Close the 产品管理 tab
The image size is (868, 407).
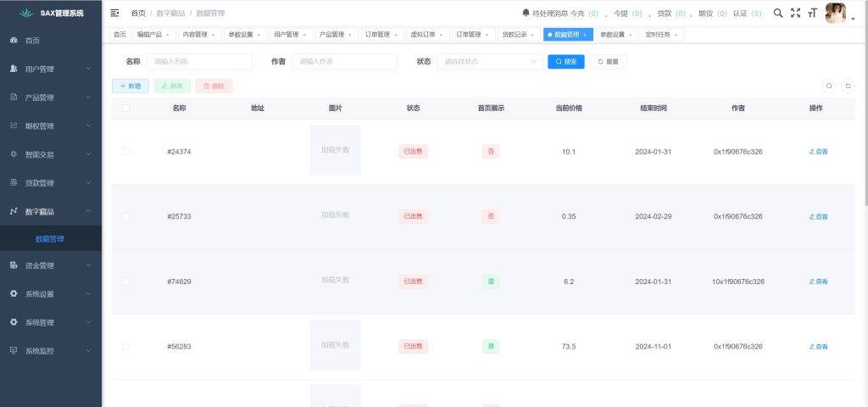[350, 35]
